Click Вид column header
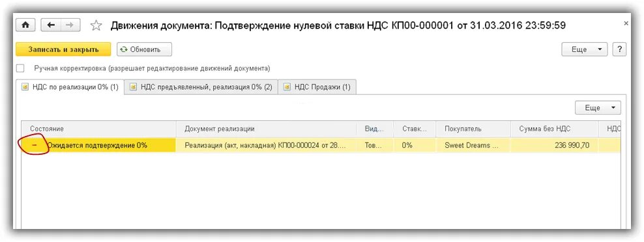 (x=375, y=129)
